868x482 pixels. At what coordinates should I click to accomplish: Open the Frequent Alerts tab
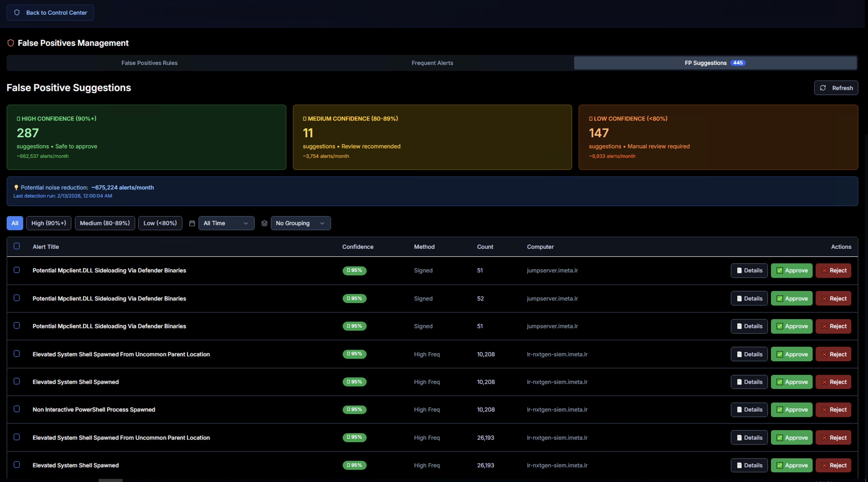tap(432, 63)
